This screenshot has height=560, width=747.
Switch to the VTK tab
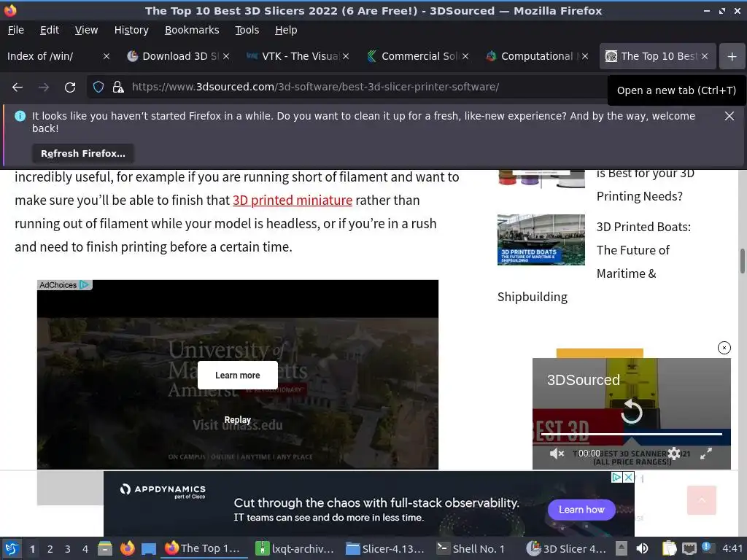pyautogui.click(x=293, y=56)
